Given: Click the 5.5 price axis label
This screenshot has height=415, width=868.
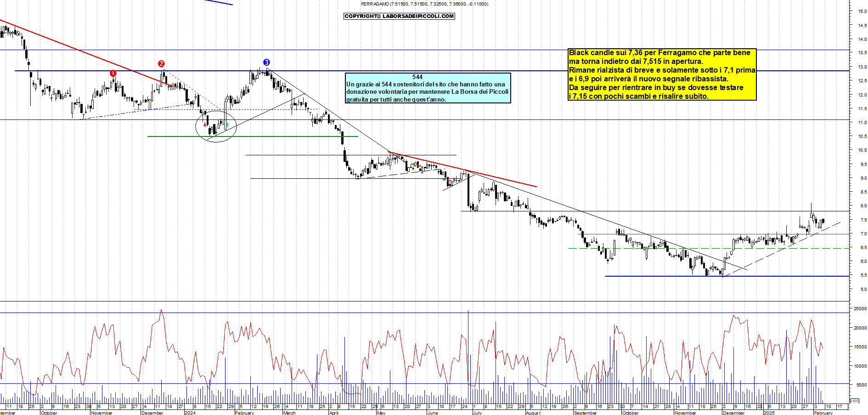Looking at the screenshot, I should [x=863, y=275].
